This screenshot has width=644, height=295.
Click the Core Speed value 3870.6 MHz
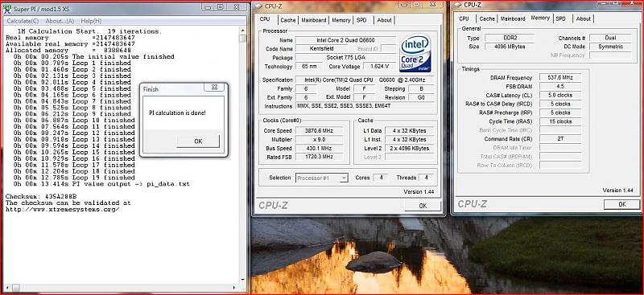click(320, 131)
